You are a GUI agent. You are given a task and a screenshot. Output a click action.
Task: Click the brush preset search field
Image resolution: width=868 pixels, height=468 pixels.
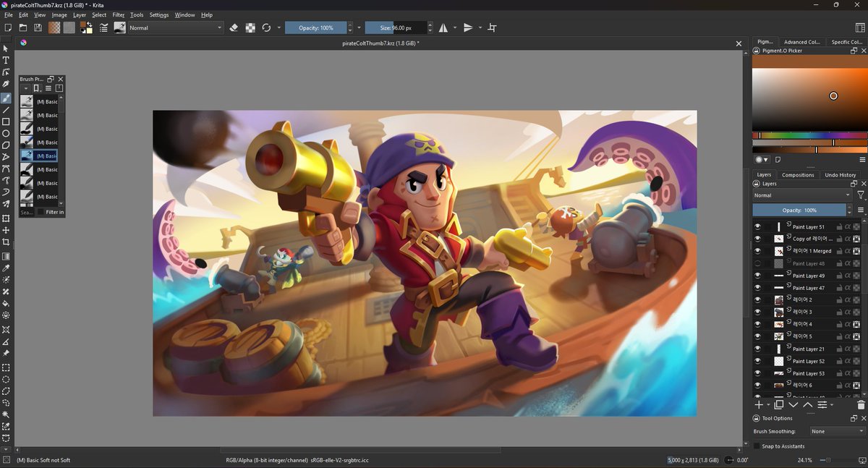pyautogui.click(x=27, y=213)
